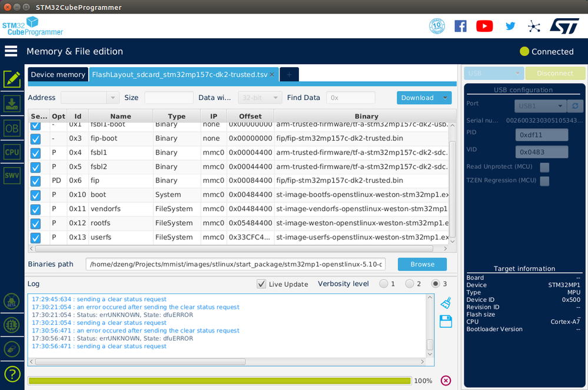Screen dimensions: 588x390
Task: Open the YouTube link icon
Action: (x=484, y=26)
